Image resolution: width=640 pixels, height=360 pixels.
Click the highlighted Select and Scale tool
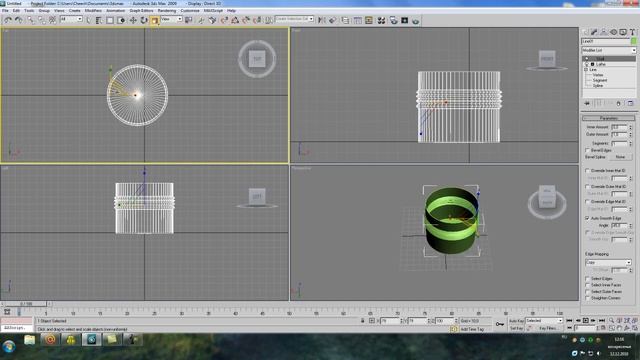pos(155,20)
